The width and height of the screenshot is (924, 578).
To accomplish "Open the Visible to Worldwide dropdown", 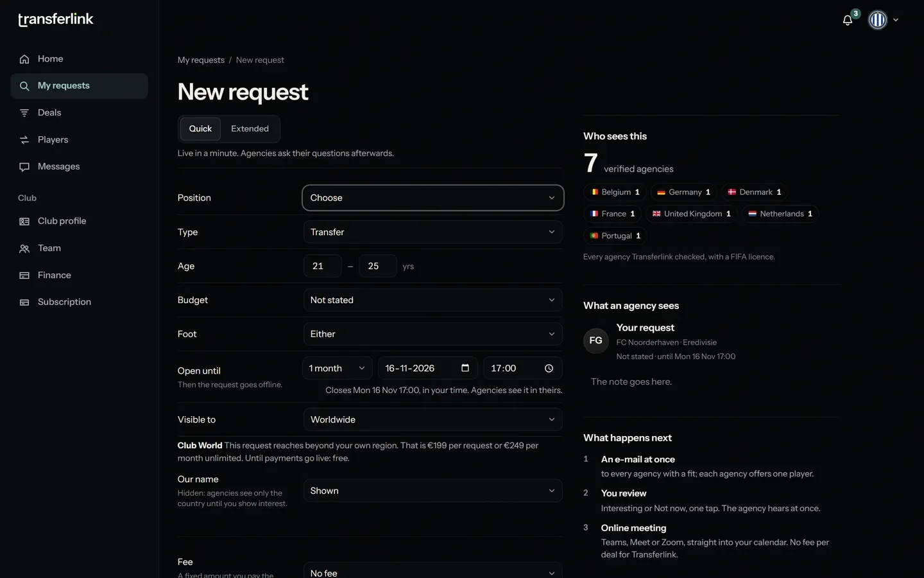I will pyautogui.click(x=433, y=419).
